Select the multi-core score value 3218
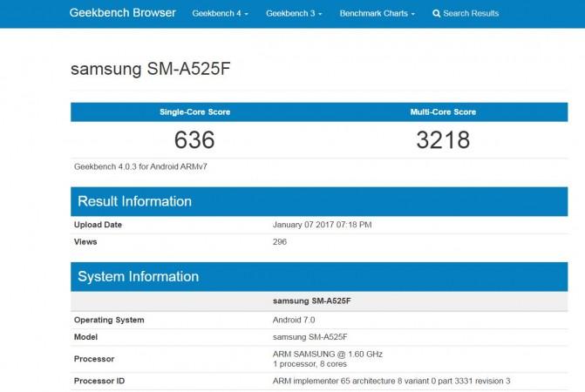This screenshot has width=585, height=392. coord(443,139)
